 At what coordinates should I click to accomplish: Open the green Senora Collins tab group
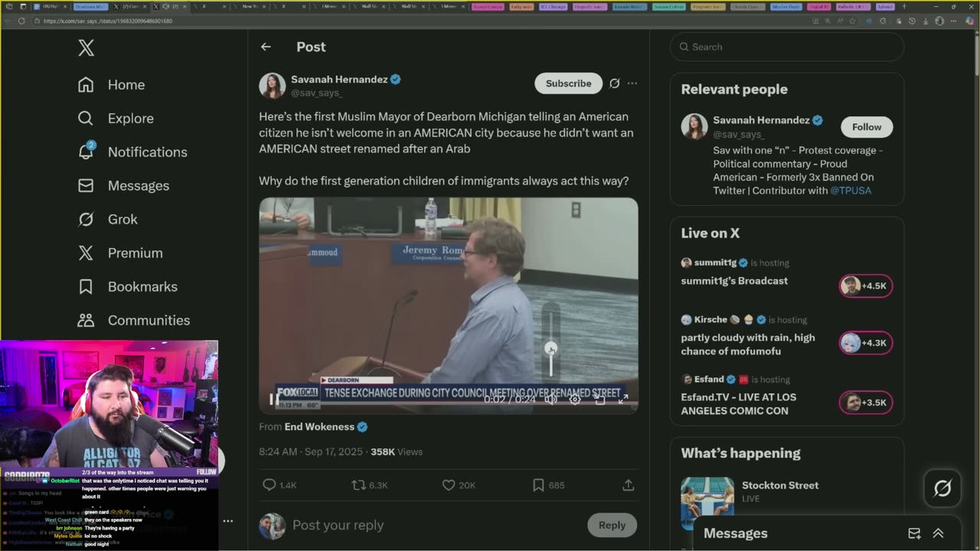[667, 6]
